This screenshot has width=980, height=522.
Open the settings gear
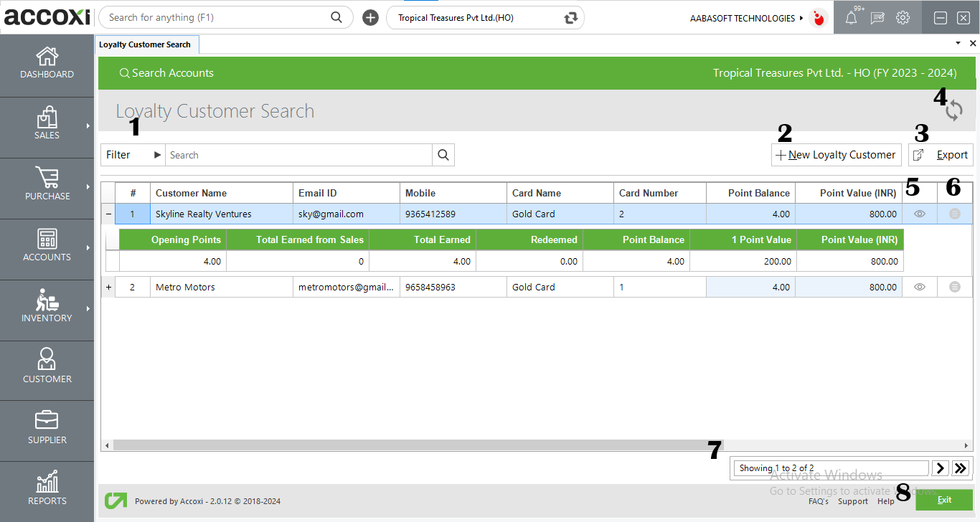[x=903, y=17]
